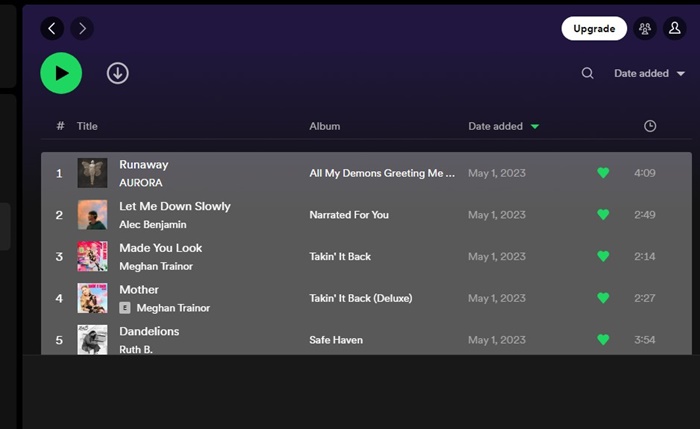This screenshot has height=429, width=700.
Task: Click the green play button
Action: pyautogui.click(x=61, y=73)
